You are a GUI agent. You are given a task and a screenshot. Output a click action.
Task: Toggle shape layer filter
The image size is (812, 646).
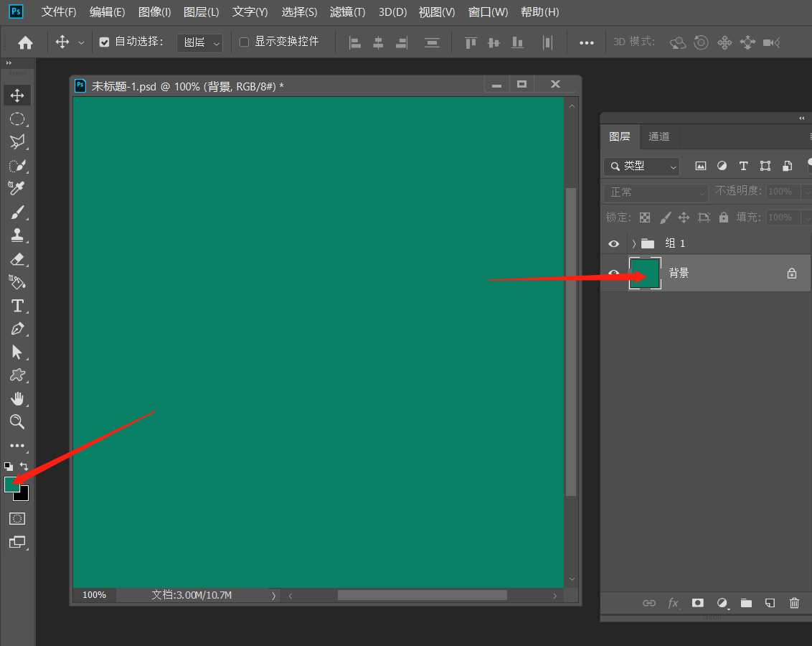pos(765,166)
